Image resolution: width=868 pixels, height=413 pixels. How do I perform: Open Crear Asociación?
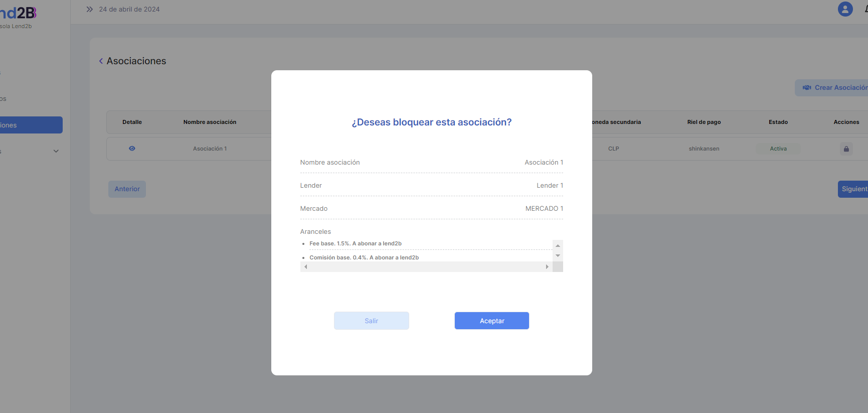[x=833, y=88]
